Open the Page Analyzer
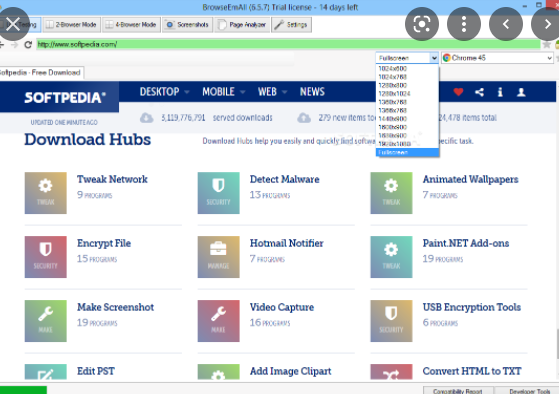This screenshot has height=394, width=559. point(242,25)
